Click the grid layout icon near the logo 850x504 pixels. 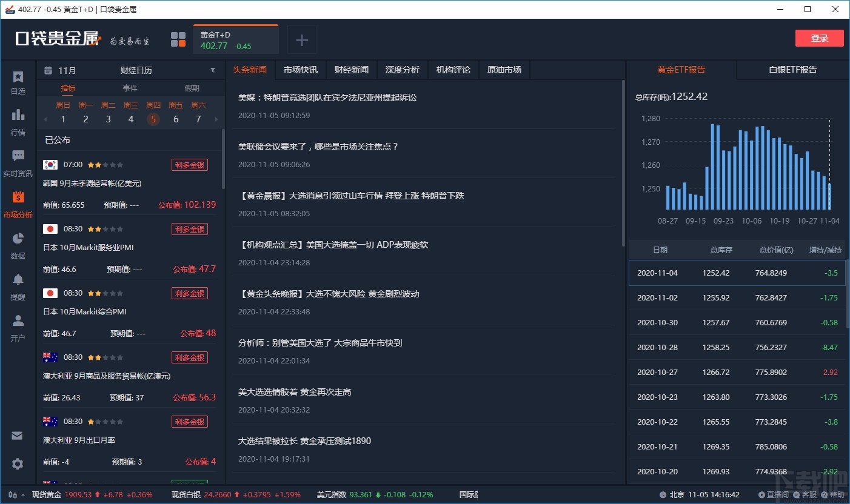[x=178, y=39]
